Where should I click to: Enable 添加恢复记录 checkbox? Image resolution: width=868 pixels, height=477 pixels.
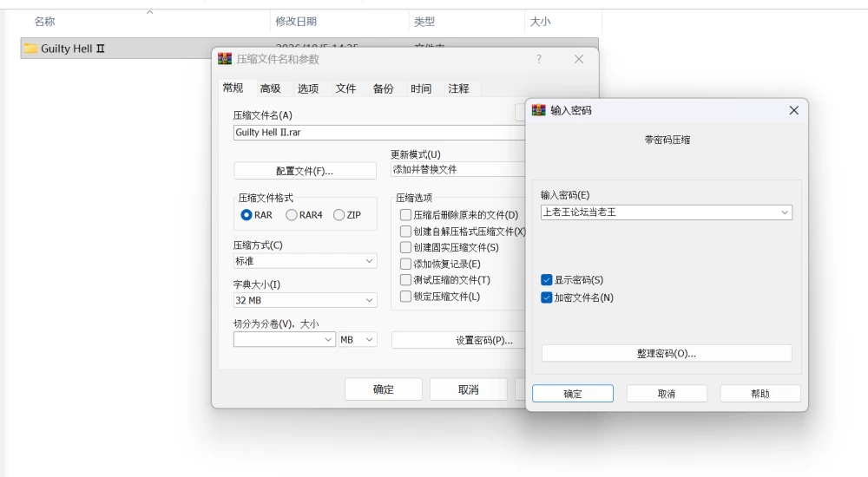(x=405, y=264)
